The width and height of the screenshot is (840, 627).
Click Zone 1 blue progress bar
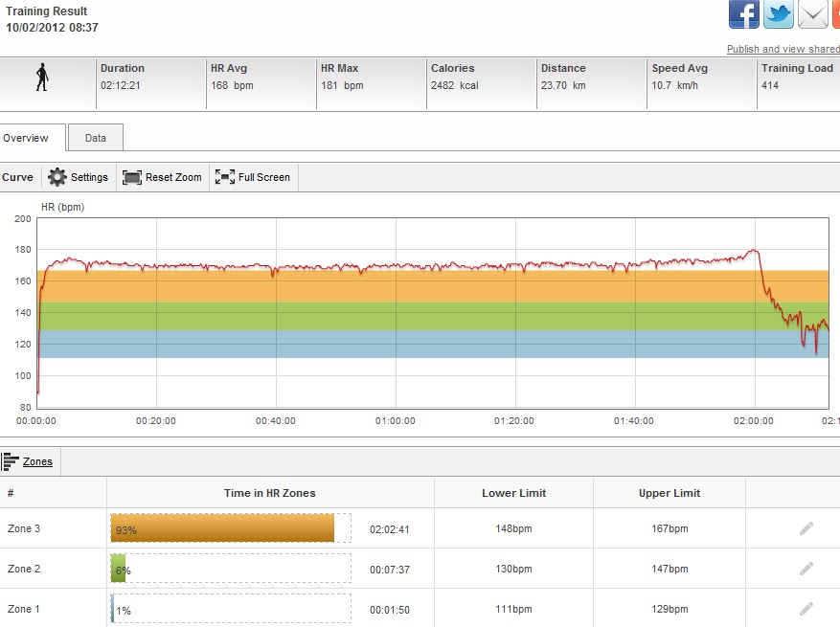point(112,609)
